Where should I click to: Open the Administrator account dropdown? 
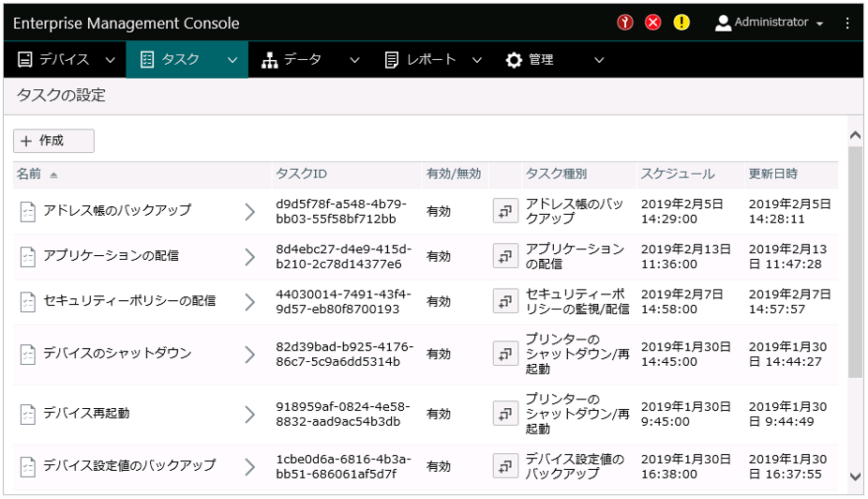[x=770, y=23]
